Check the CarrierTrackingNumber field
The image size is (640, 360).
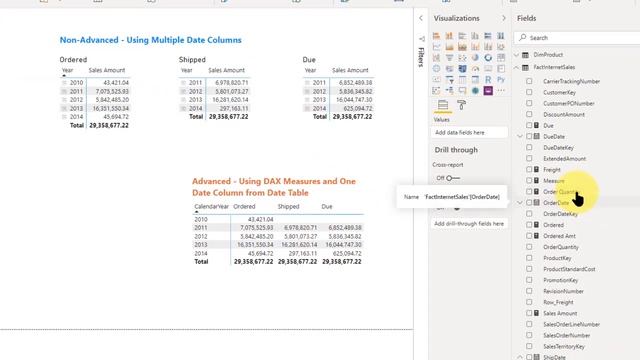[x=529, y=81]
